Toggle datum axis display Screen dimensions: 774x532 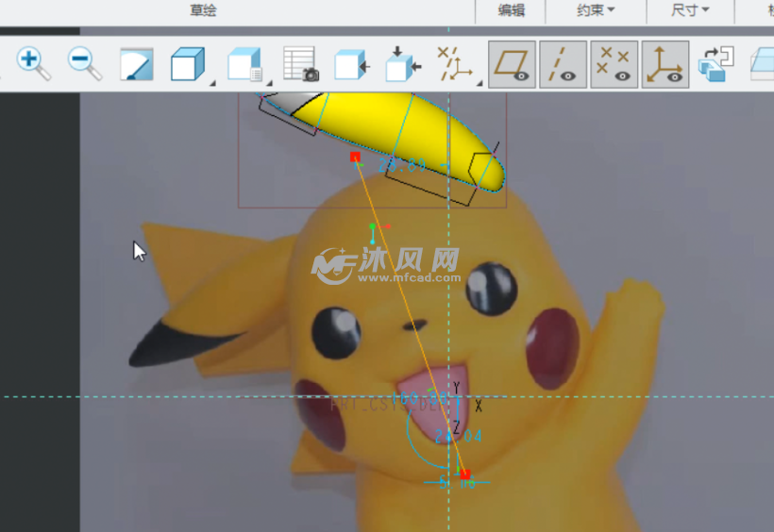tap(564, 65)
